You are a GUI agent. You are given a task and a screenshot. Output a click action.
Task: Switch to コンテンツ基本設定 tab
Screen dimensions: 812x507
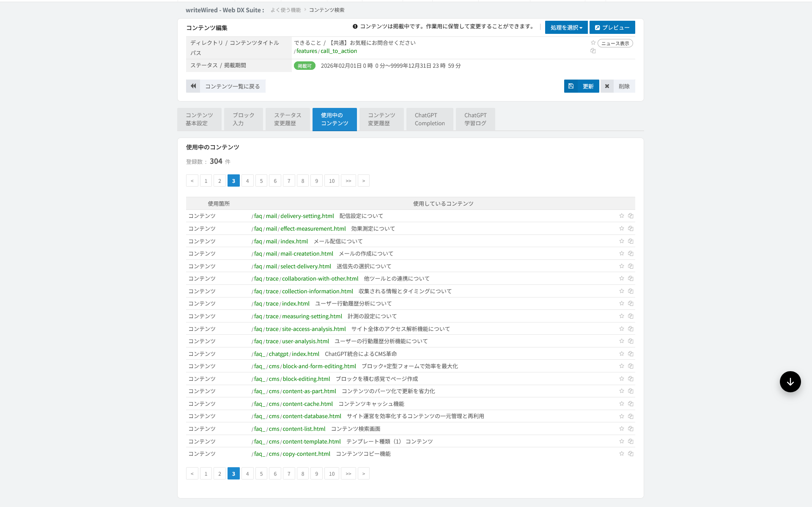(x=199, y=119)
